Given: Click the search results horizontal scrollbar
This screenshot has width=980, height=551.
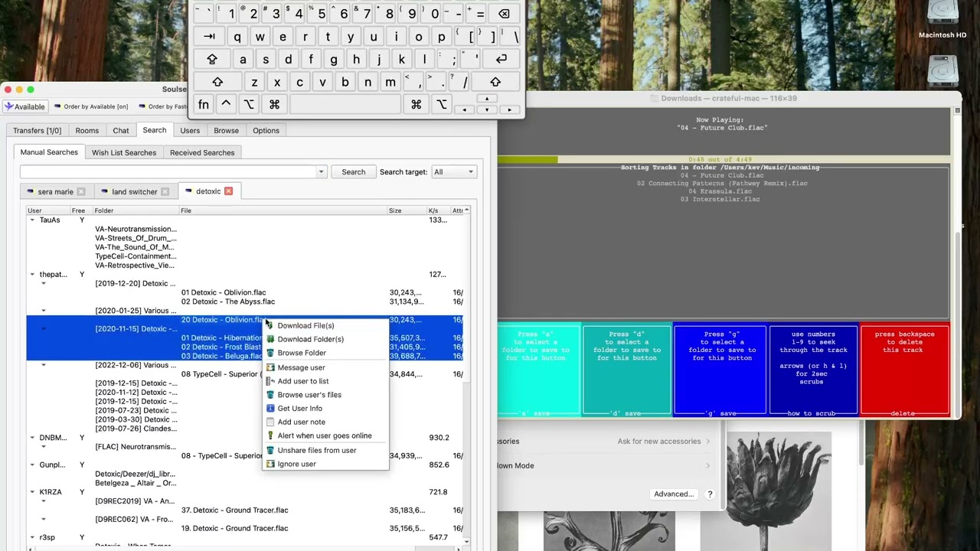Looking at the screenshot, I should tap(243, 548).
